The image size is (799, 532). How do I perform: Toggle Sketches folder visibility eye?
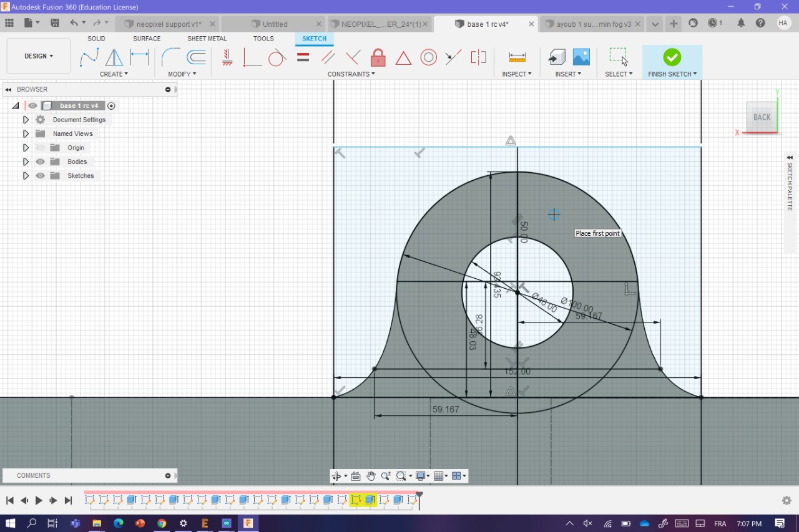[41, 176]
